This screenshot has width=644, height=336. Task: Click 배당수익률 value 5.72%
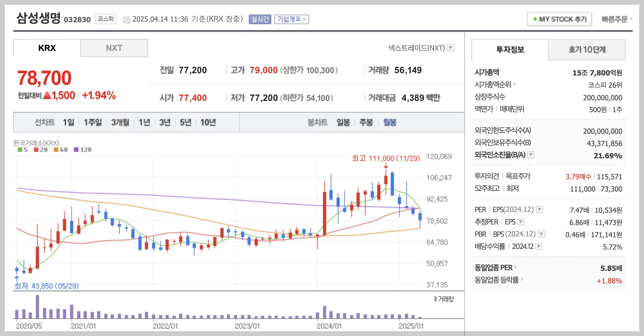[612, 247]
